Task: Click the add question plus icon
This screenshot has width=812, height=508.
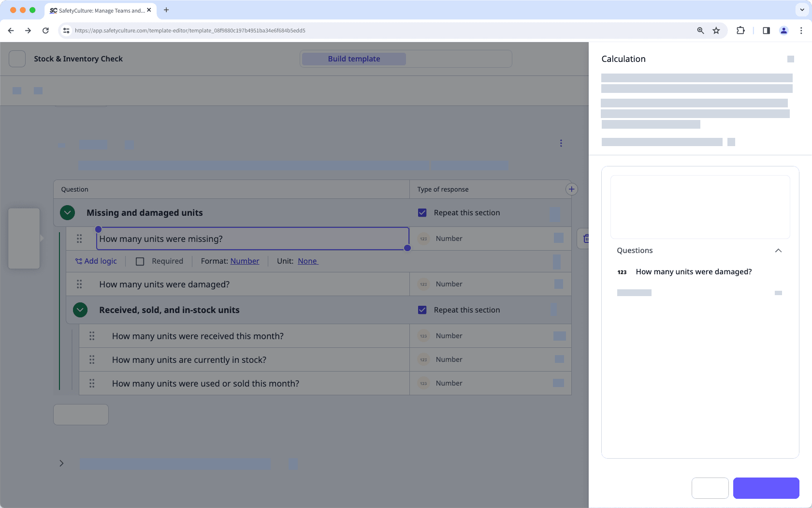Action: pyautogui.click(x=572, y=189)
